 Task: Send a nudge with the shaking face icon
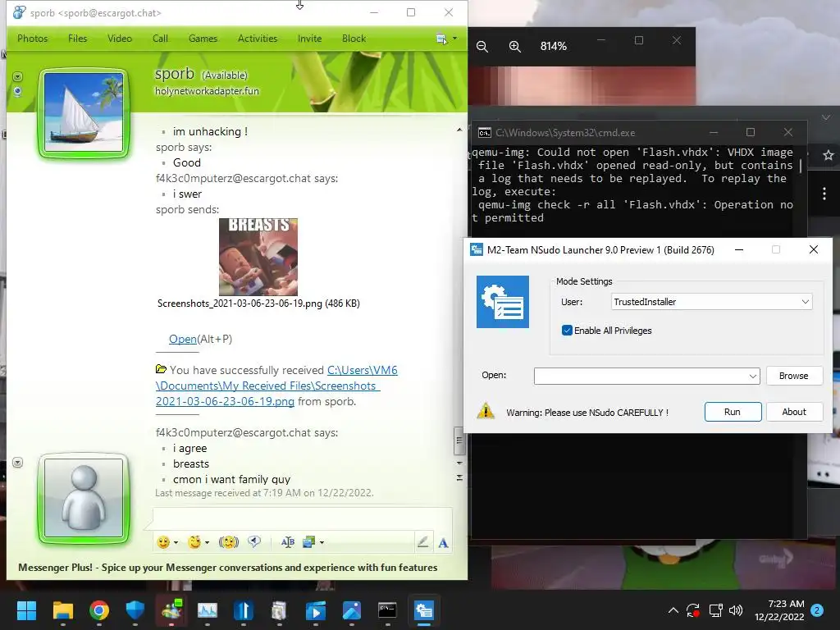pos(229,542)
